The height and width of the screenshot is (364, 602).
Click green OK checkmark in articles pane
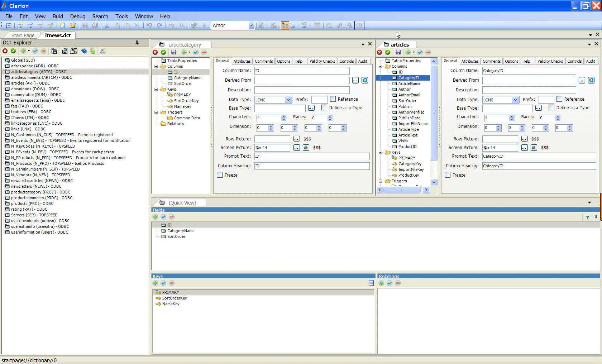(388, 52)
